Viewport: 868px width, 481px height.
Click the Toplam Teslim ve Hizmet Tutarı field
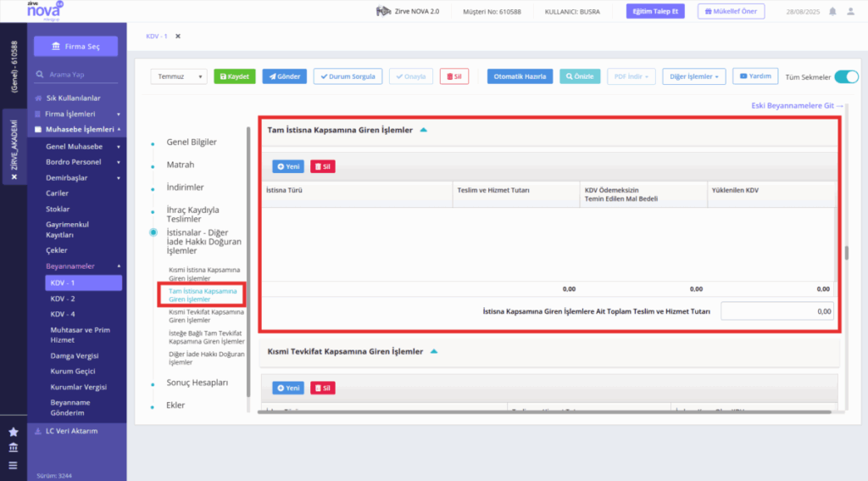click(777, 311)
